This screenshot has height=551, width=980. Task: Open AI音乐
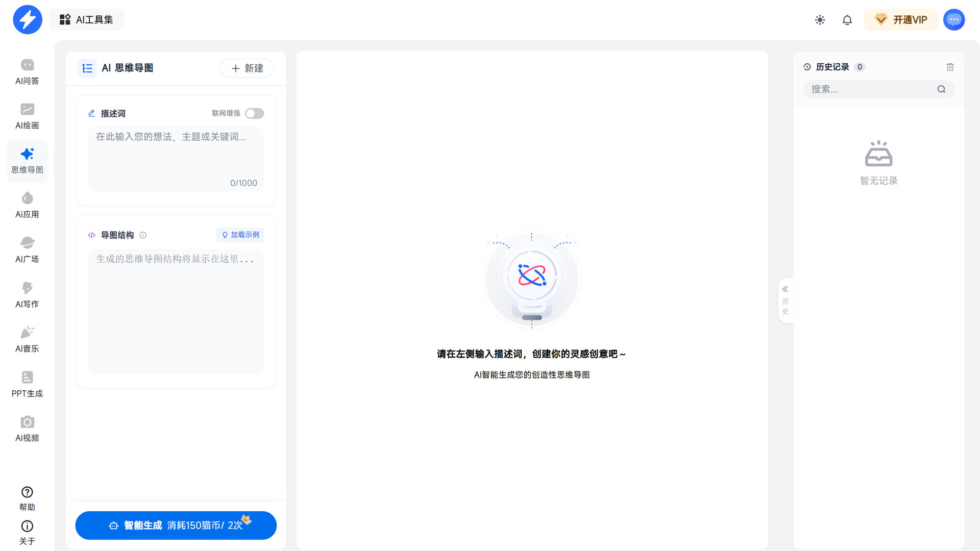click(x=27, y=338)
